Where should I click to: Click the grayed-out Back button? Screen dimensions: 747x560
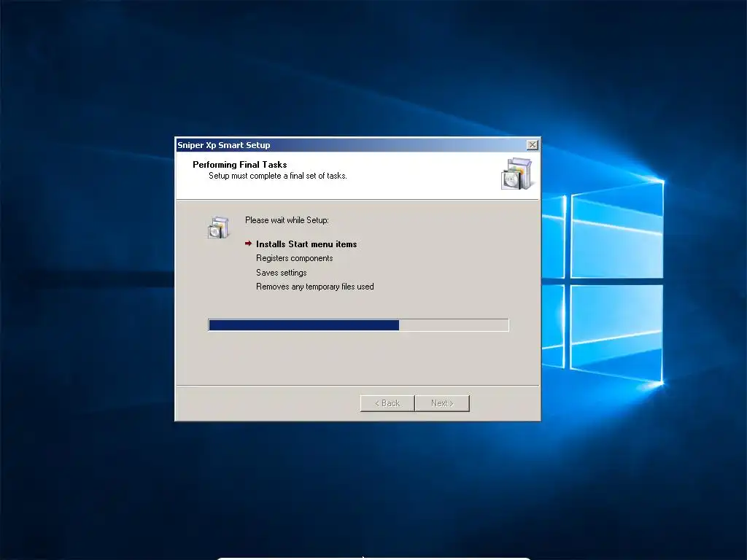[x=387, y=403]
